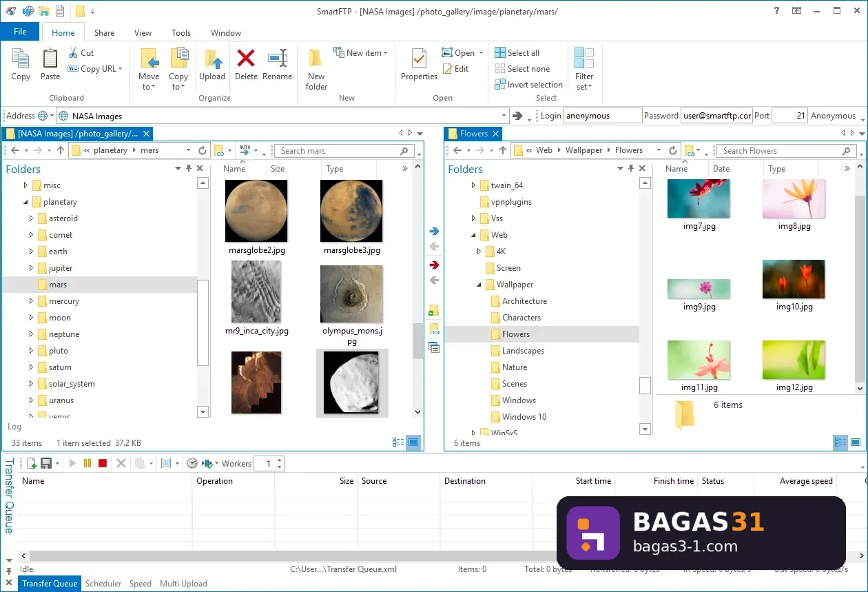Click the Cut scissors icon

pyautogui.click(x=74, y=53)
